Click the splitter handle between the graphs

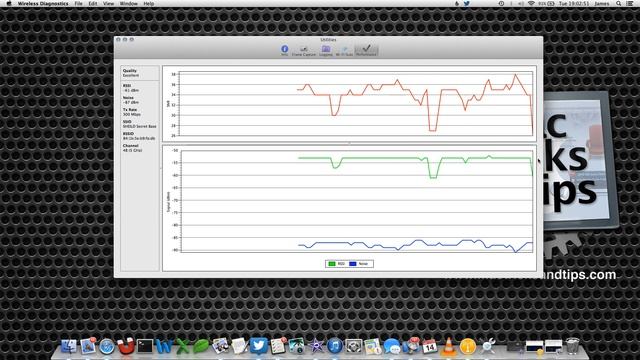pyautogui.click(x=349, y=143)
